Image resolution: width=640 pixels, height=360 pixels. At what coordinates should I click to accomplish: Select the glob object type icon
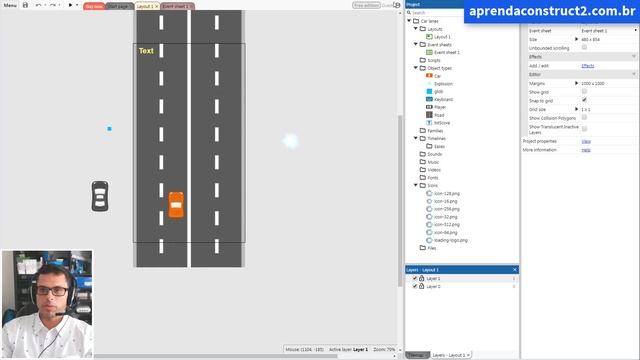tap(429, 91)
